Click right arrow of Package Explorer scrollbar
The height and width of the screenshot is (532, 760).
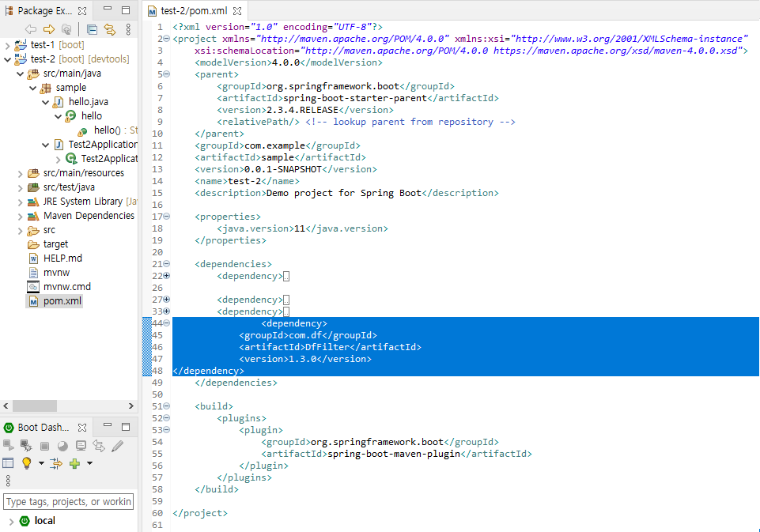(130, 406)
